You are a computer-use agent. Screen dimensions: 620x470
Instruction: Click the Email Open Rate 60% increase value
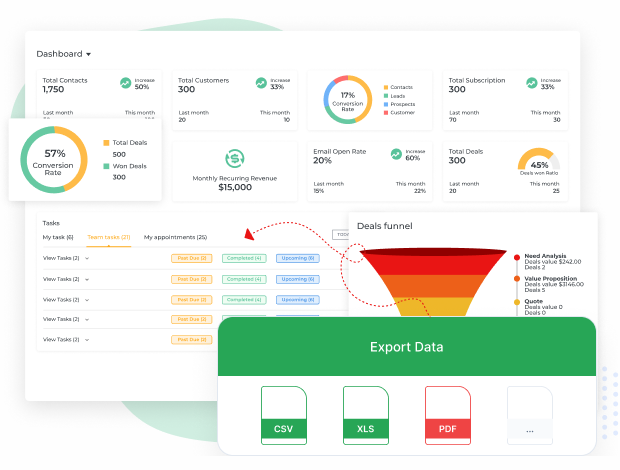[412, 158]
